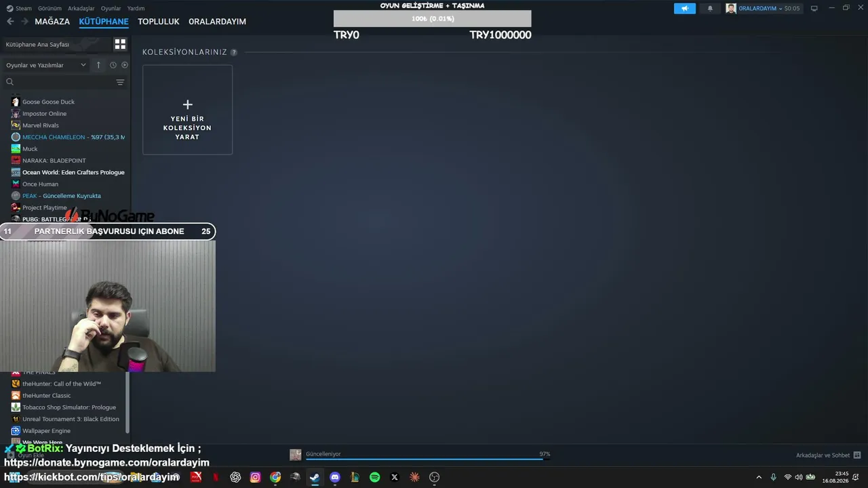Open Spotify from the taskbar

[x=375, y=477]
